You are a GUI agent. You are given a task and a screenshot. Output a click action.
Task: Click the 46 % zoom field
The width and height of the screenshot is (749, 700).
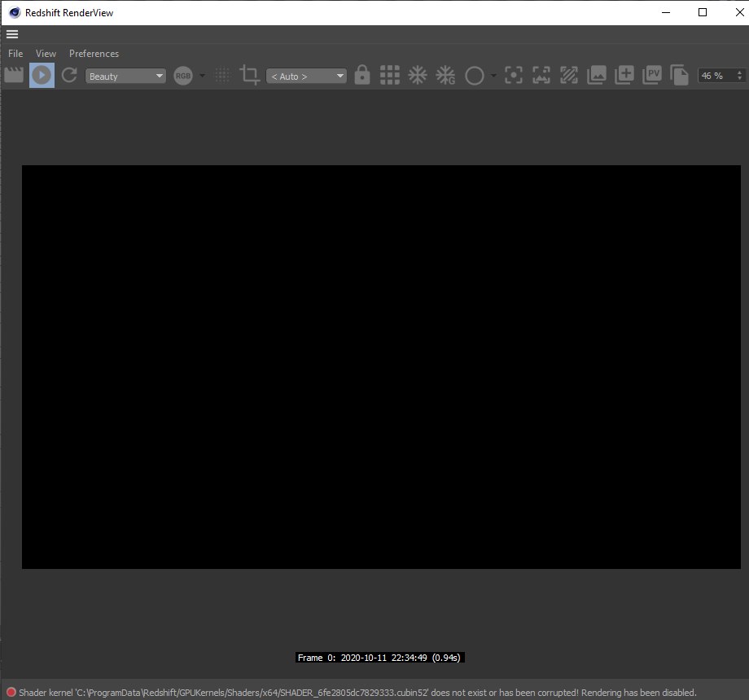coord(716,76)
